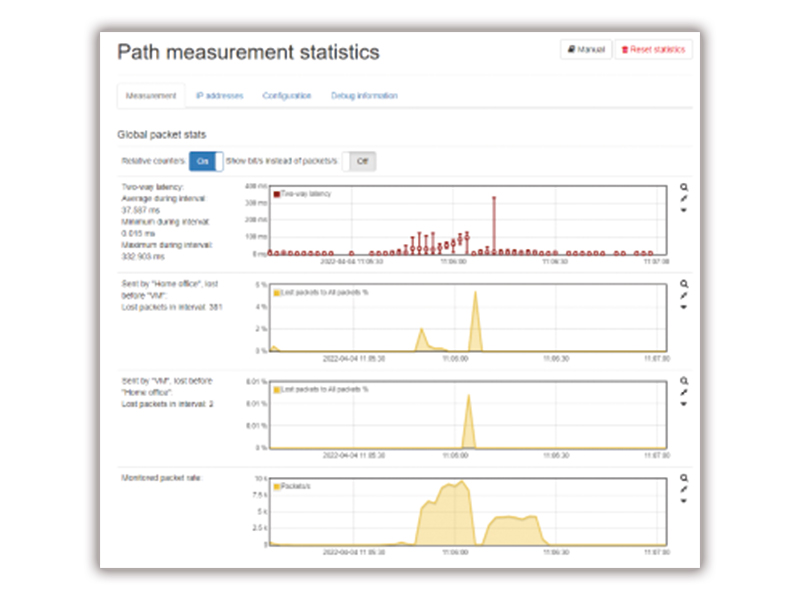
Task: Click the pencil icon beside latency chart
Action: [x=684, y=199]
